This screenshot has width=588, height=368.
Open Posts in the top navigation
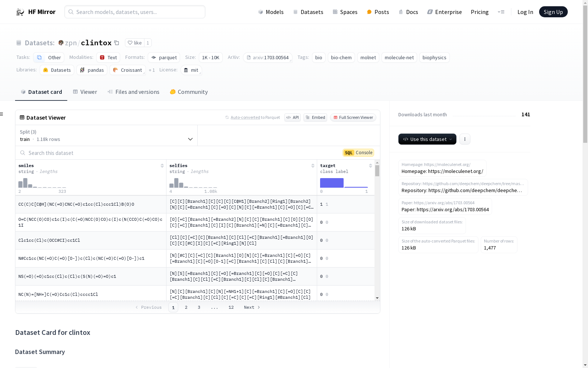[378, 12]
